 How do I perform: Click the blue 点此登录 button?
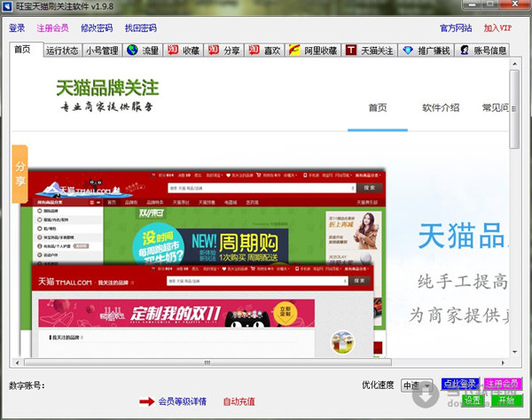click(459, 384)
